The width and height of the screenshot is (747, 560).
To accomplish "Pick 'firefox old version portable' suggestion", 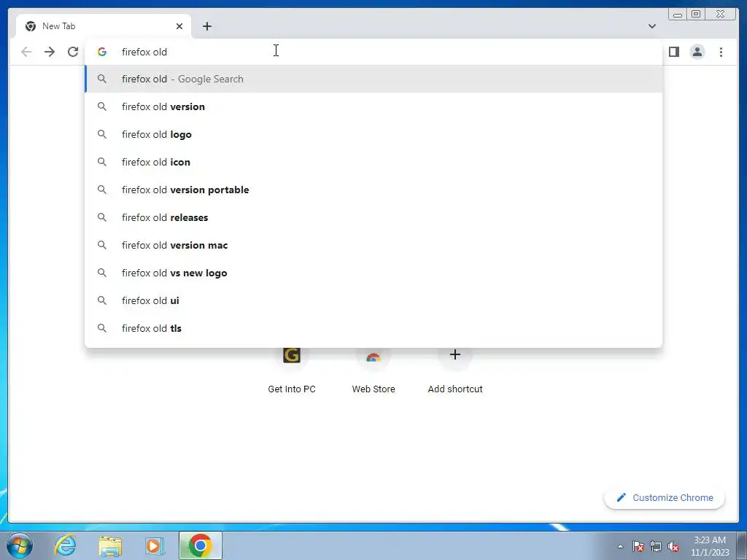I will point(373,190).
